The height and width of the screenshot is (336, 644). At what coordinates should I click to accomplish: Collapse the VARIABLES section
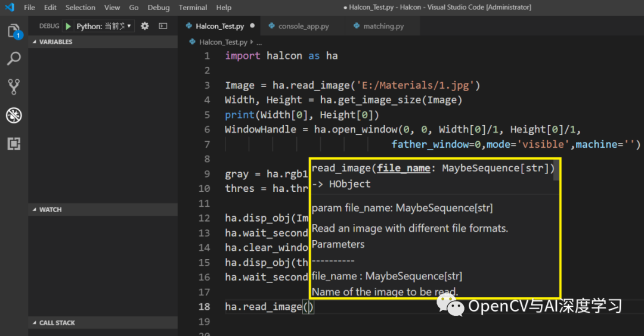(103, 42)
